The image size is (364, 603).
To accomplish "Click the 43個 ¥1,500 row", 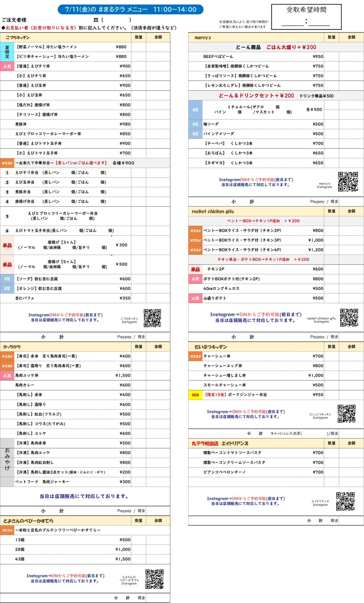I will [85, 559].
